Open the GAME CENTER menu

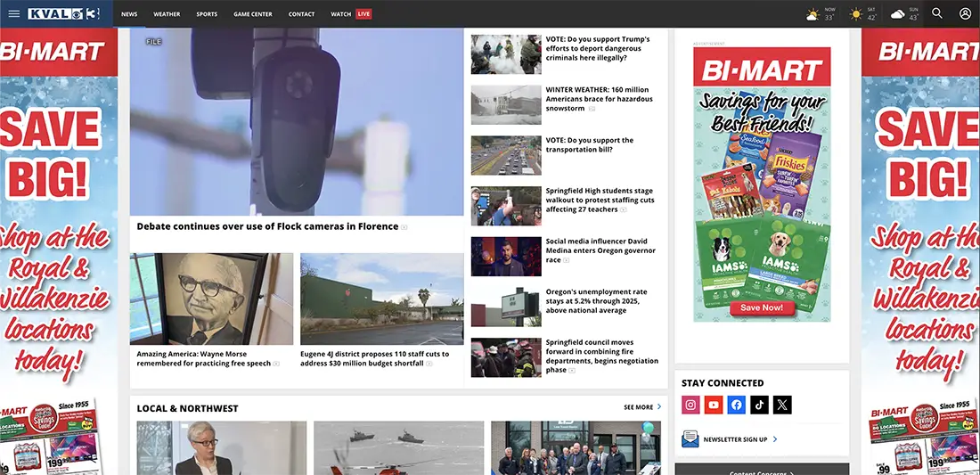(253, 13)
